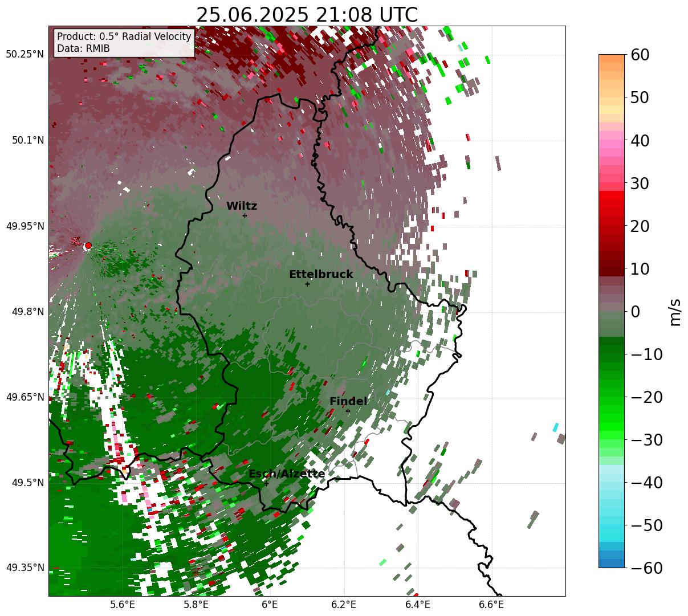The height and width of the screenshot is (616, 688).
Task: Click the colorbar 30 tick label
Action: [x=639, y=183]
